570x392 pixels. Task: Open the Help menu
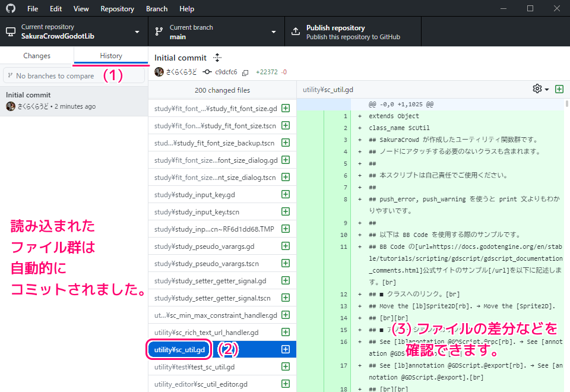click(x=186, y=9)
